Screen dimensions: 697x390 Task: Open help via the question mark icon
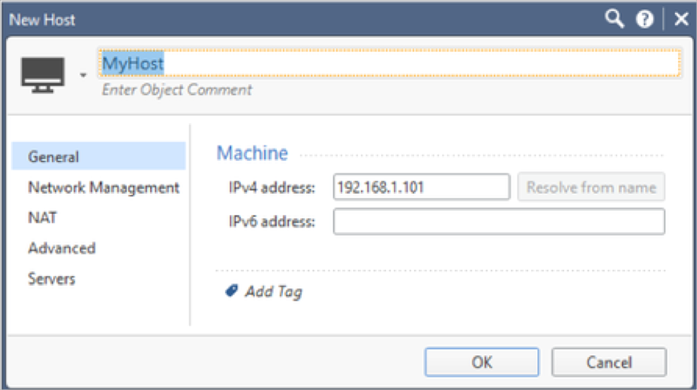(644, 19)
